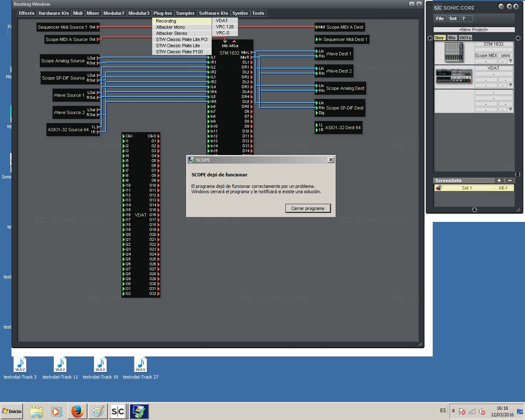Open the Software IOs menu
Viewport: 525px width, 420px height.
[214, 13]
